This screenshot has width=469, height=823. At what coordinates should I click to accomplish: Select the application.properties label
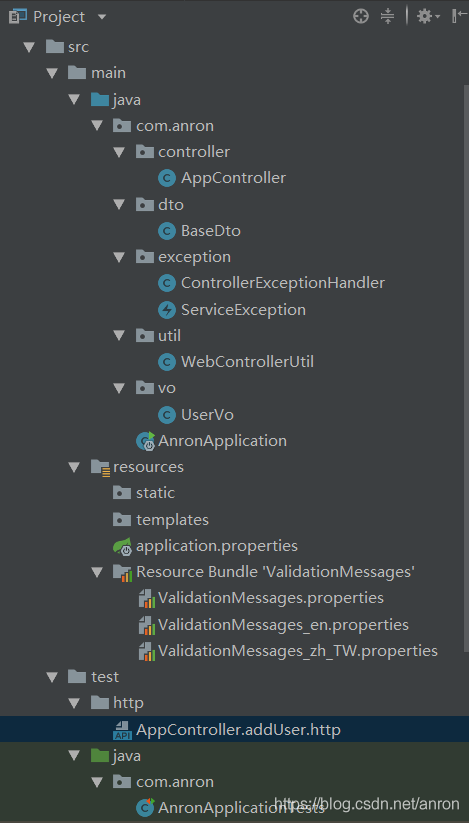[x=217, y=546]
